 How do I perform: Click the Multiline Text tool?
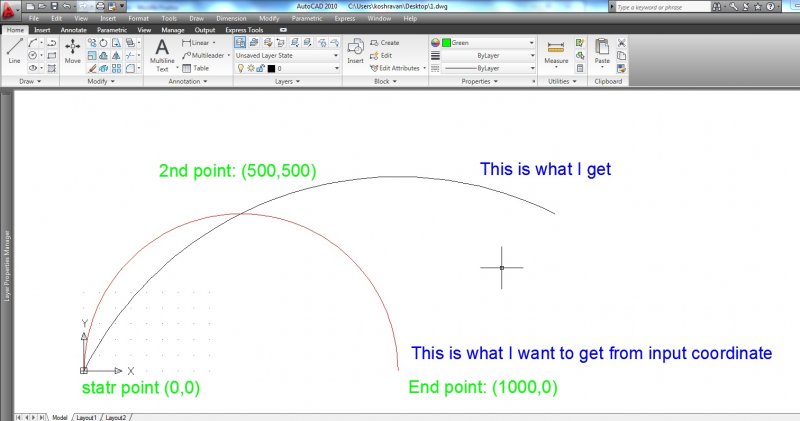[x=162, y=50]
